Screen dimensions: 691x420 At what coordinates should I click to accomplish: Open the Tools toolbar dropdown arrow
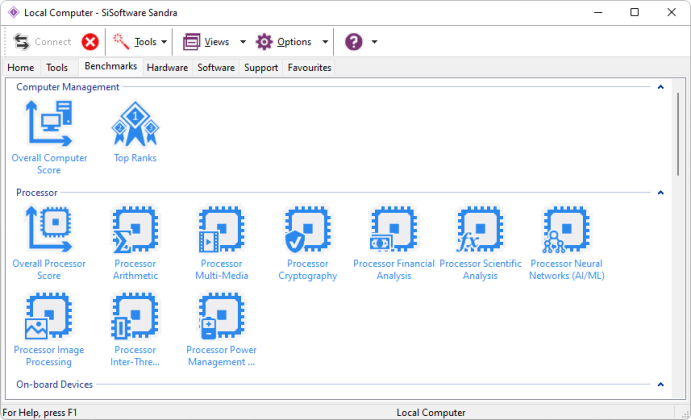(x=164, y=42)
